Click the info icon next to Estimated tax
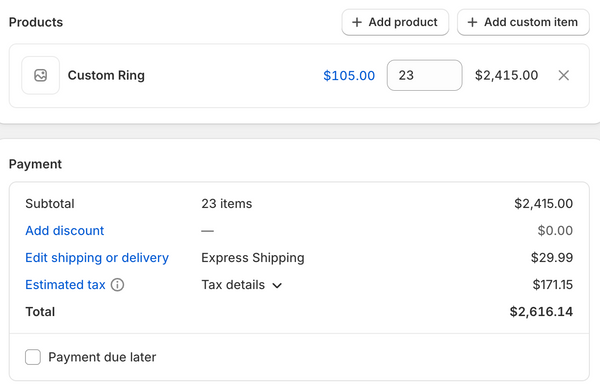This screenshot has height=387, width=600. (117, 285)
